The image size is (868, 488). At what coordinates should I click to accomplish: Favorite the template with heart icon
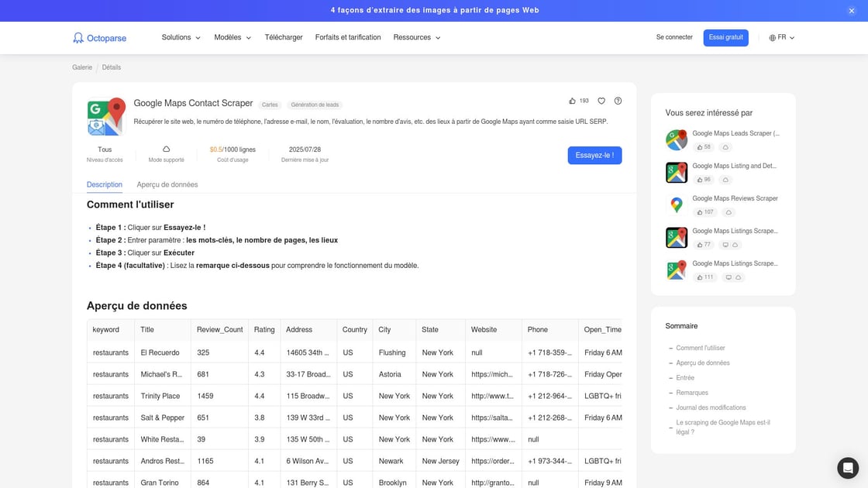coord(601,101)
